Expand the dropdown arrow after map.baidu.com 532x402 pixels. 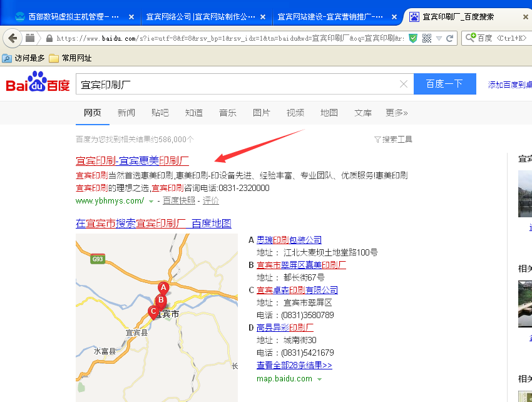[x=319, y=379]
